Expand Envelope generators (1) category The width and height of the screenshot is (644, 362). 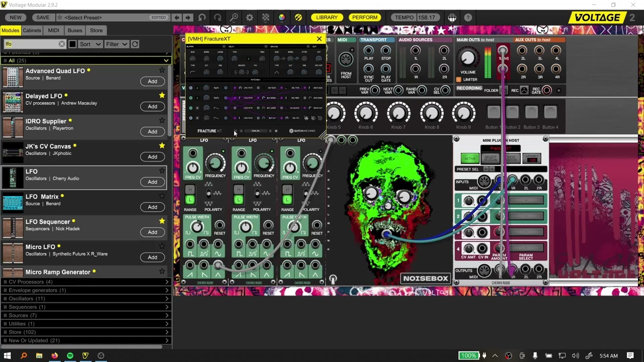(86, 290)
